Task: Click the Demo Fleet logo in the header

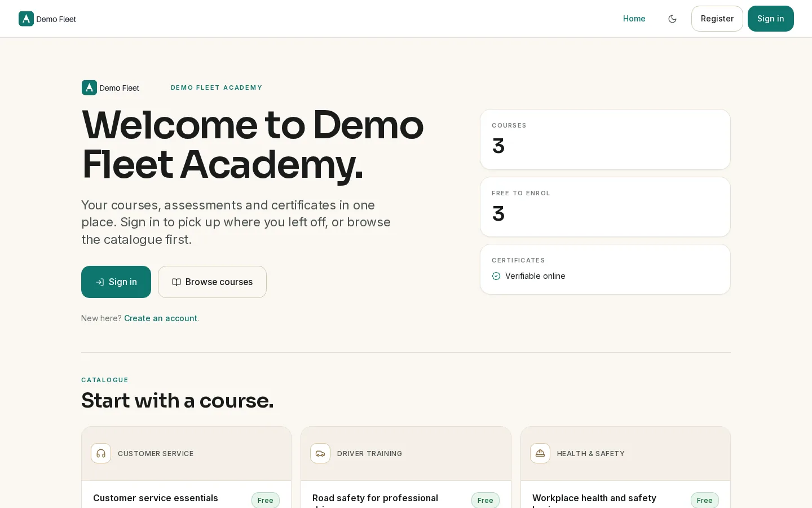Action: point(47,19)
